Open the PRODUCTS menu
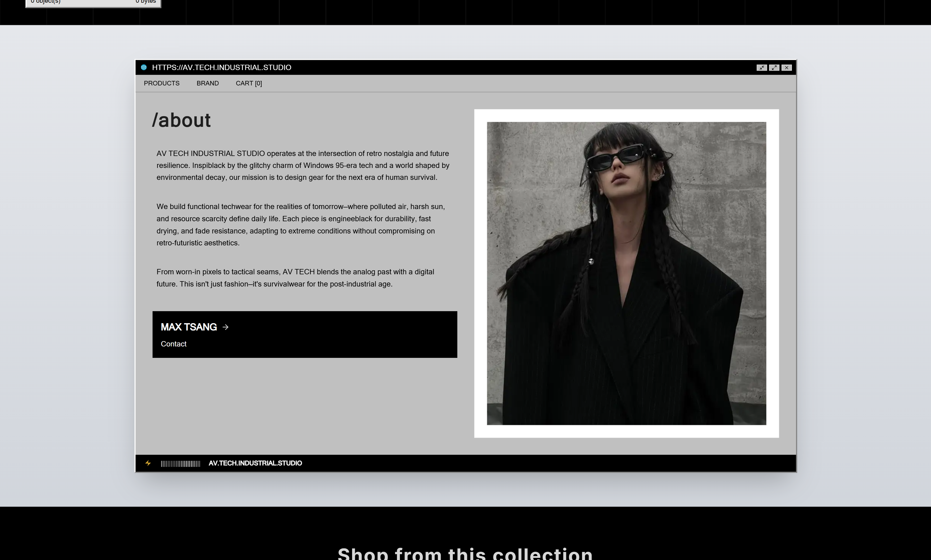This screenshot has width=931, height=560. (x=162, y=83)
